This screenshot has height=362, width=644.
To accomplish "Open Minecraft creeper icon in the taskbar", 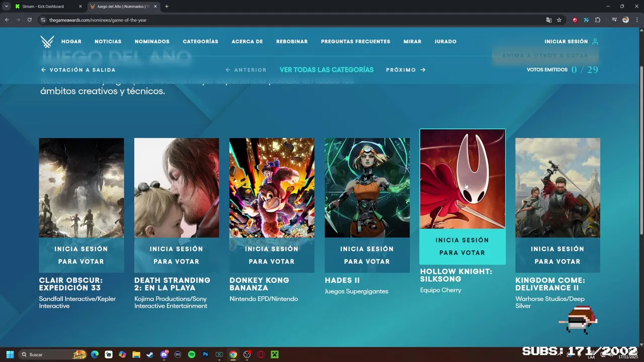I will click(x=275, y=354).
